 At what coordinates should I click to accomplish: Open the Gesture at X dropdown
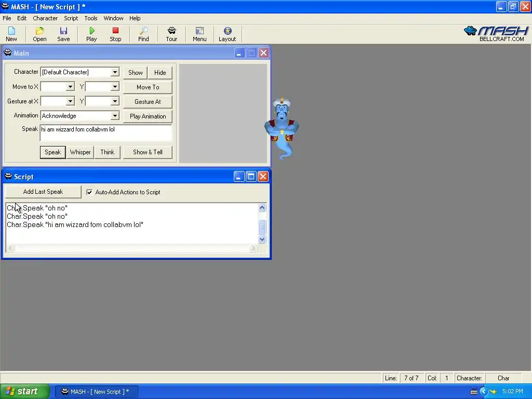click(70, 101)
